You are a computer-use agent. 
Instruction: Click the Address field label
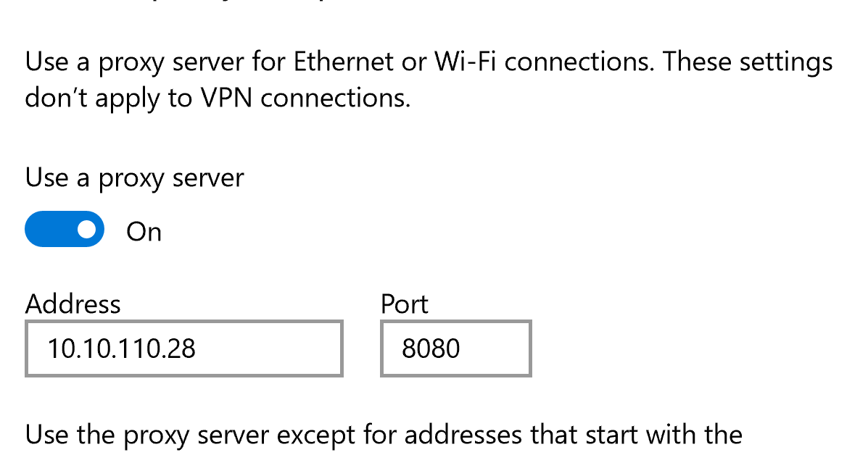[x=73, y=304]
